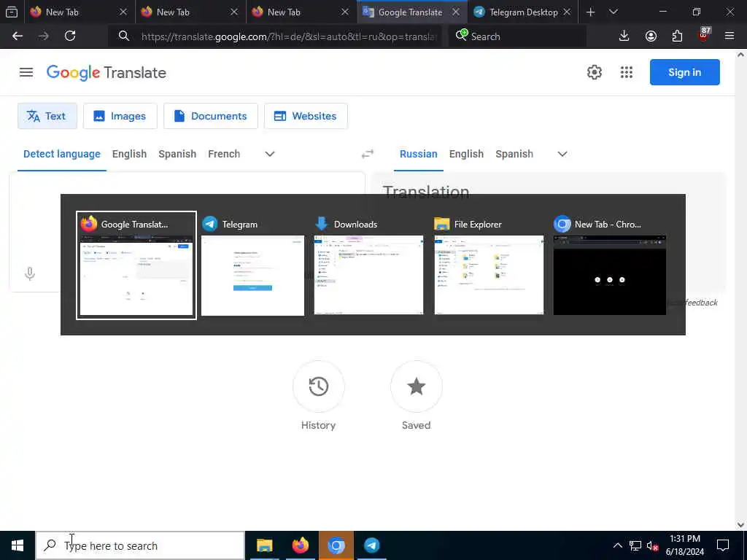Screen dimensions: 747x560
Task: Choose French as source language
Action: [x=224, y=154]
